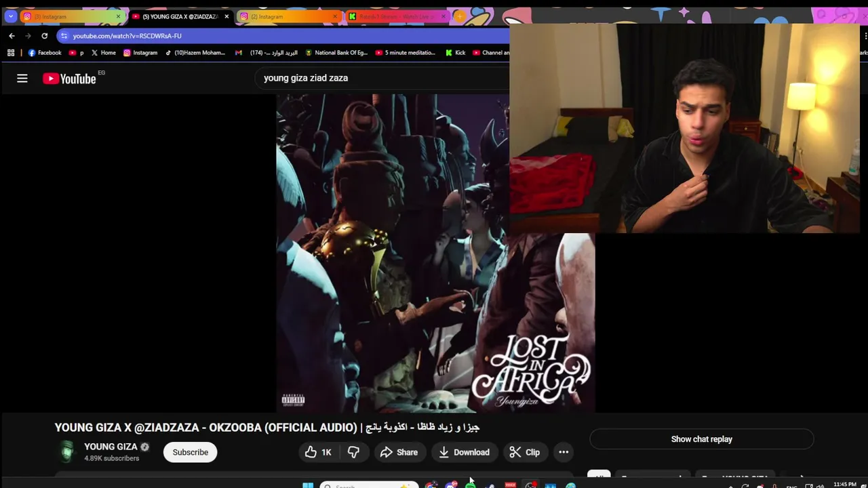868x488 pixels.
Task: Open the red VOICE taskbar icon
Action: (511, 485)
